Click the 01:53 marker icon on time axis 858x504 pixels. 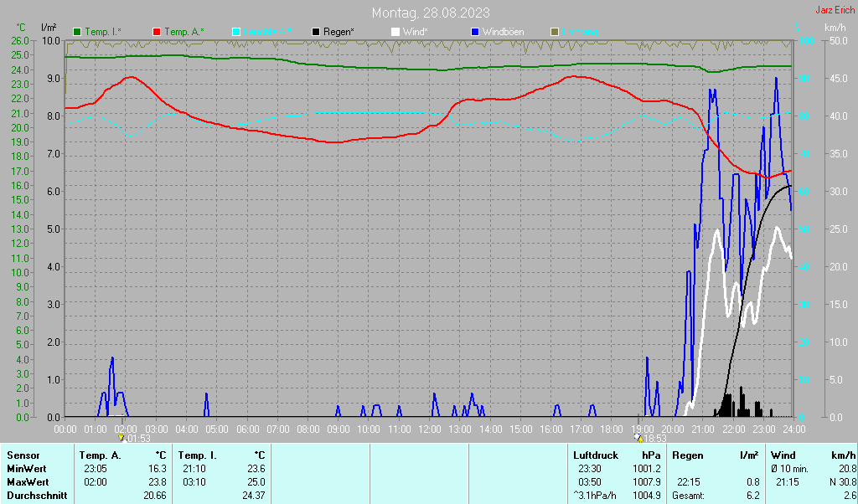(x=121, y=438)
